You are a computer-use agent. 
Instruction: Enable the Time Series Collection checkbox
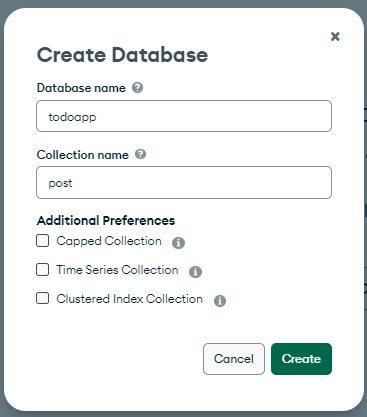click(x=42, y=269)
